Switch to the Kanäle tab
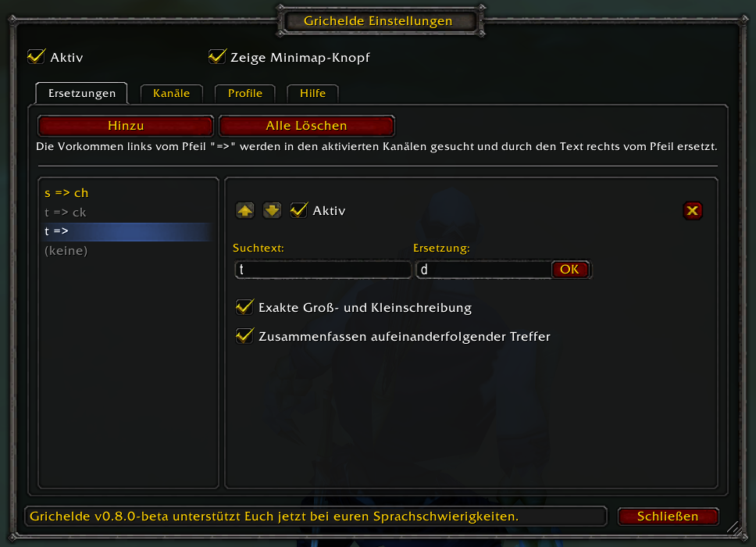Viewport: 756px width, 547px height. [x=171, y=93]
